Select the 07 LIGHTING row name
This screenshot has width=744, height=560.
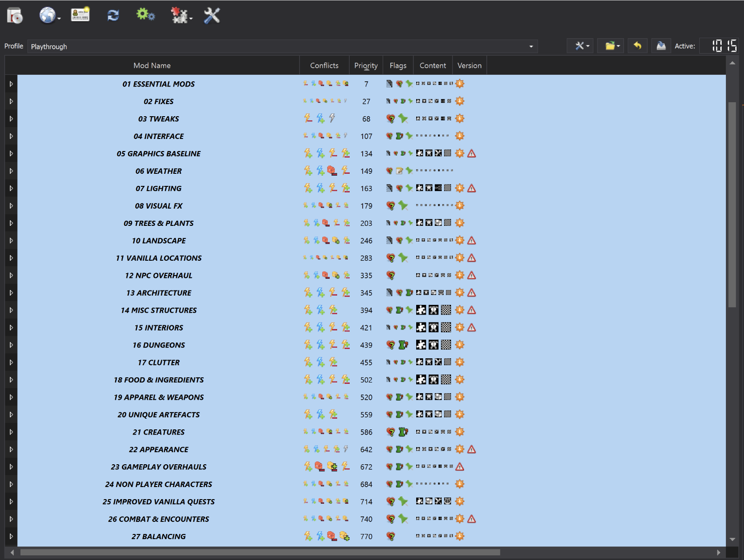pyautogui.click(x=159, y=189)
